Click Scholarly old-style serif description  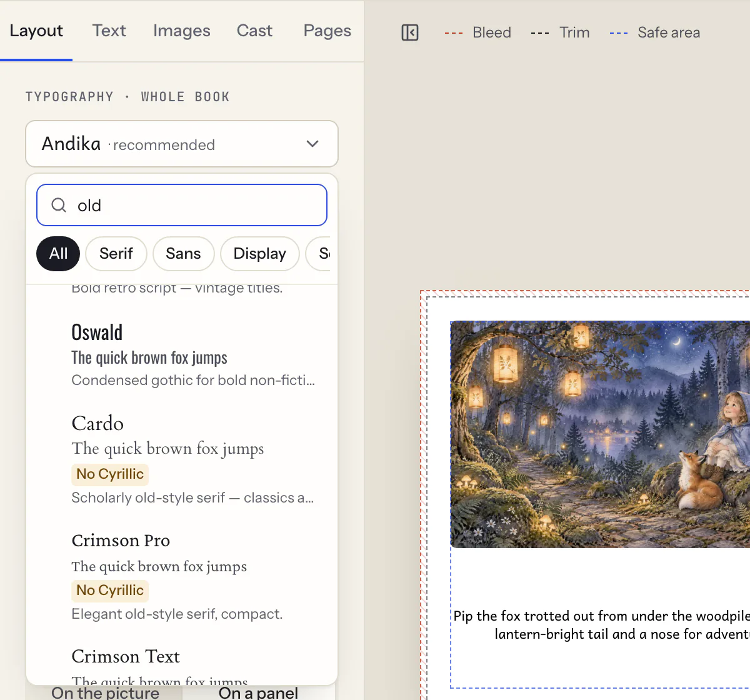point(192,497)
